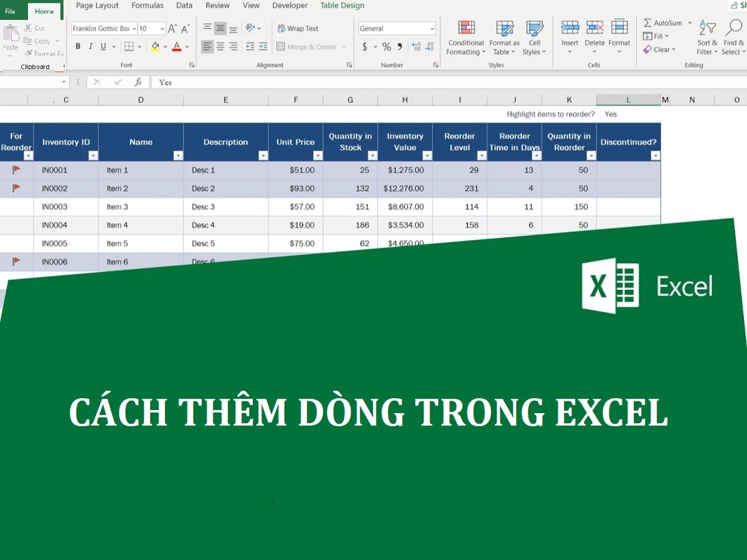Select column F header

tap(296, 100)
